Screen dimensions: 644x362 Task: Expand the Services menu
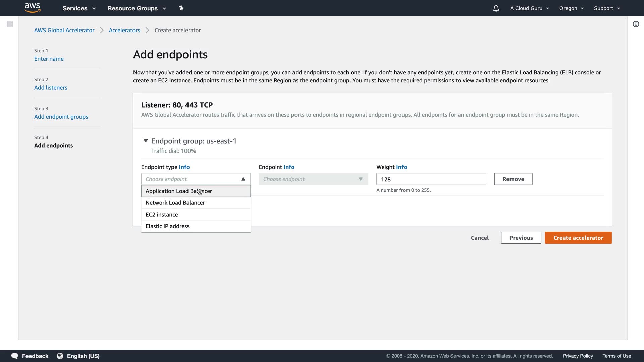(79, 8)
